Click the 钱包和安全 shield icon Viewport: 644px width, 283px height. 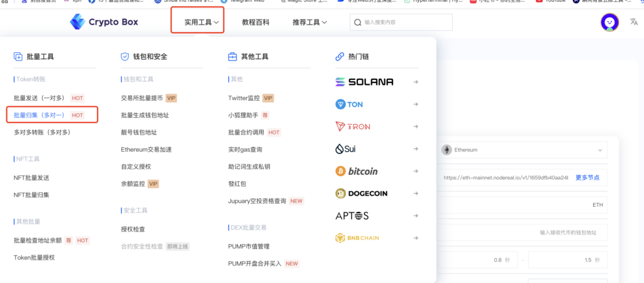point(125,57)
